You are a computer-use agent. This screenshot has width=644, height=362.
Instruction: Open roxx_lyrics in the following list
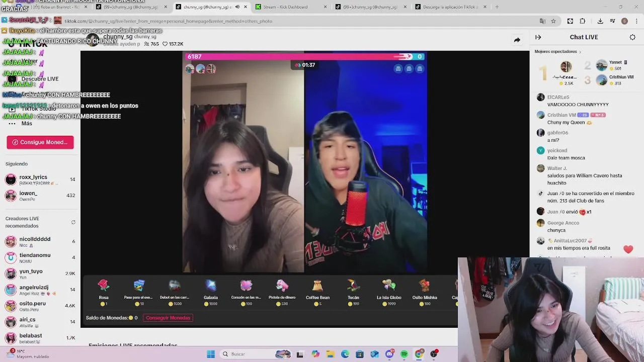(40, 180)
